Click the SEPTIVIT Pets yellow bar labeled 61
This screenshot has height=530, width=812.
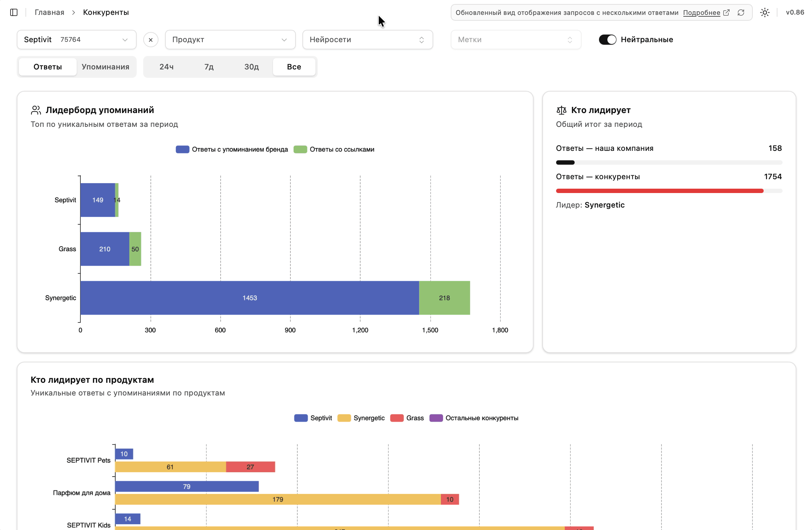(x=170, y=467)
